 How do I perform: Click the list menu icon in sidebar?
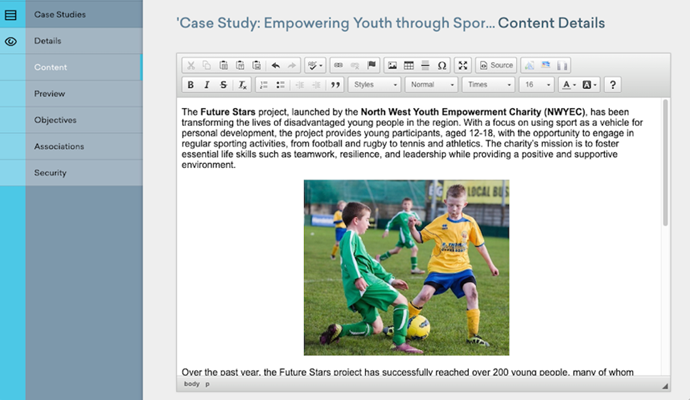(11, 15)
